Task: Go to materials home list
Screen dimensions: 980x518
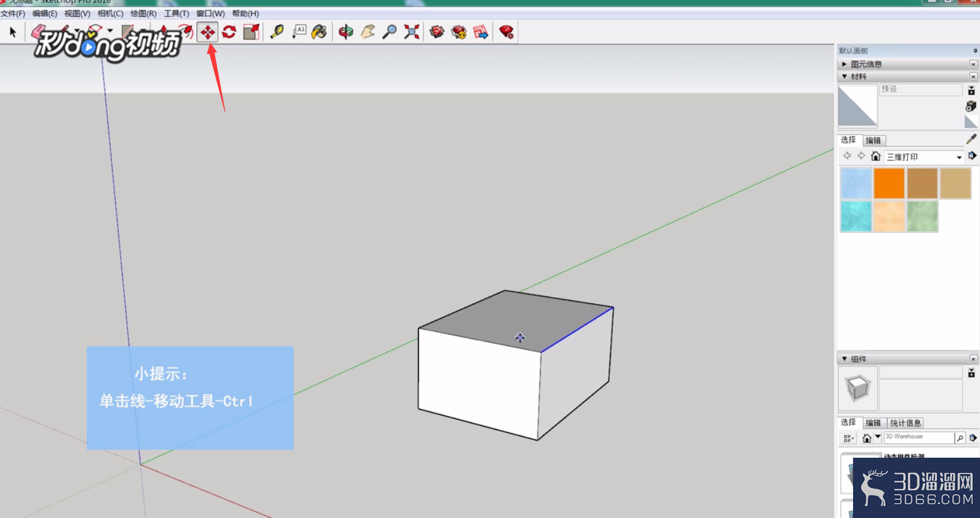Action: click(876, 156)
